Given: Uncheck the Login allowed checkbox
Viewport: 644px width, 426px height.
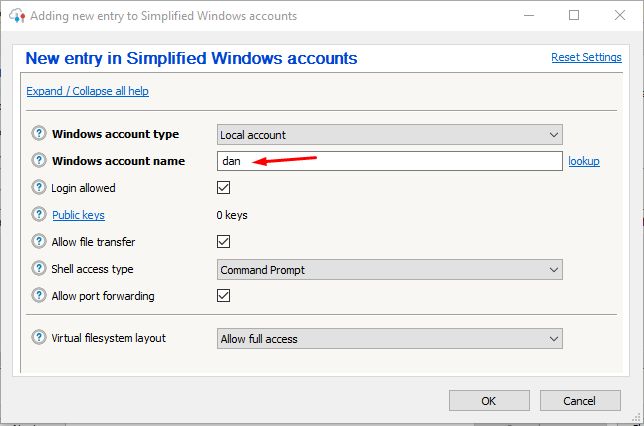Looking at the screenshot, I should point(223,188).
